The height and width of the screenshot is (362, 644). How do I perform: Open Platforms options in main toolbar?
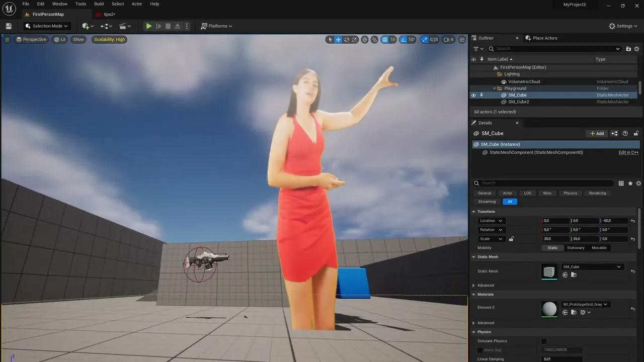click(216, 26)
